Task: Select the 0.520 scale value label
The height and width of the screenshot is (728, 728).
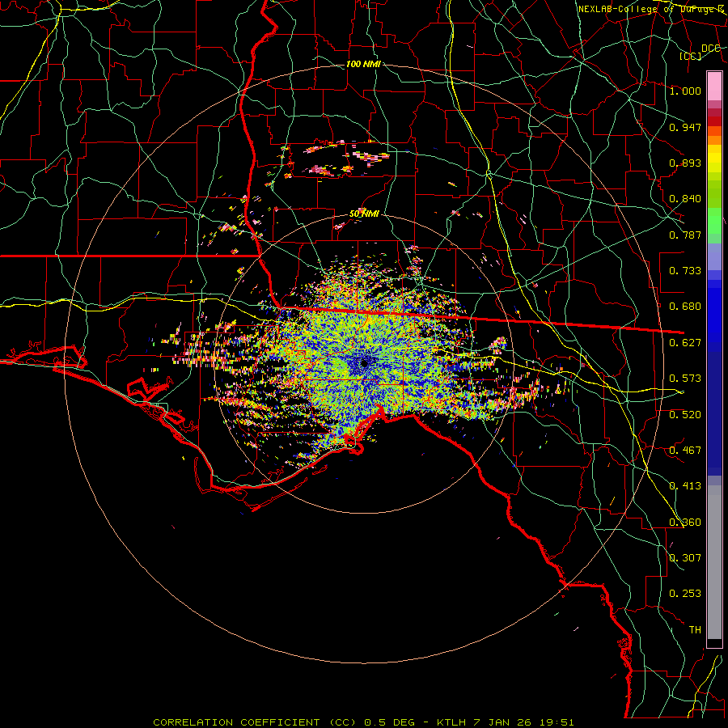Action: click(x=685, y=415)
